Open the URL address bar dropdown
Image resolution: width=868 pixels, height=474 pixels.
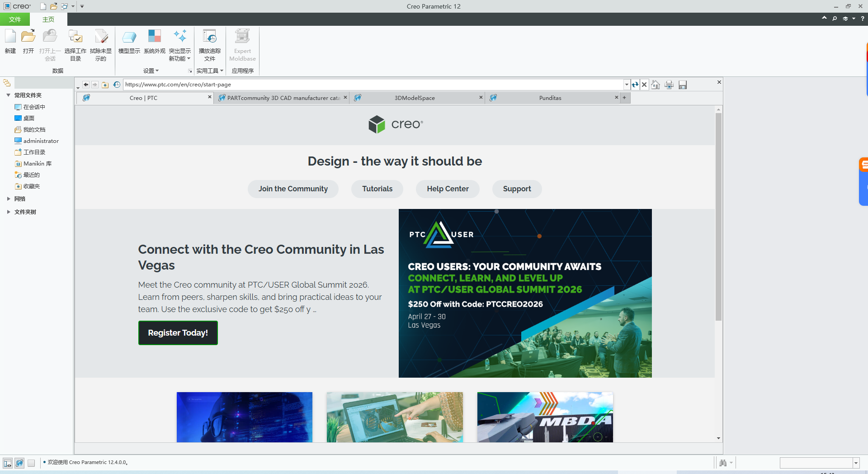[x=627, y=85]
